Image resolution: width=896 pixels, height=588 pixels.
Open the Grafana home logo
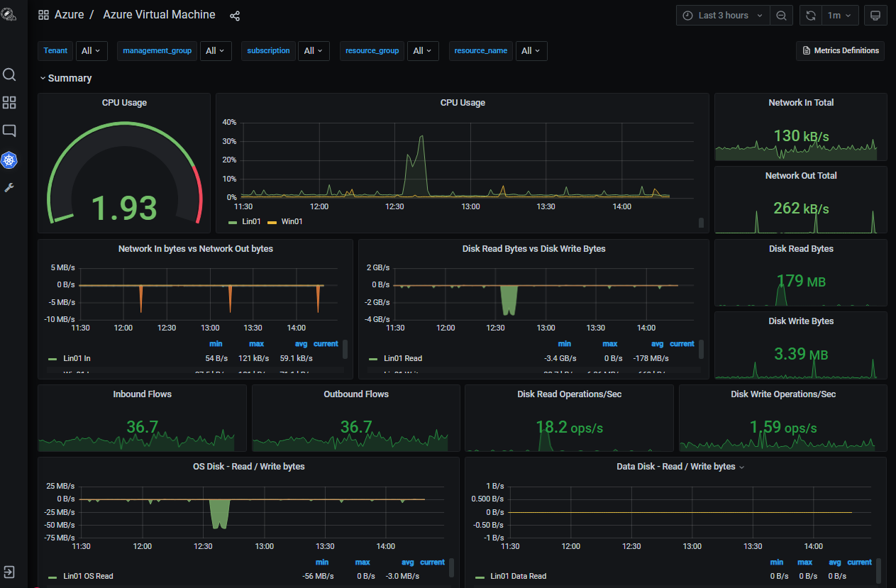9,16
